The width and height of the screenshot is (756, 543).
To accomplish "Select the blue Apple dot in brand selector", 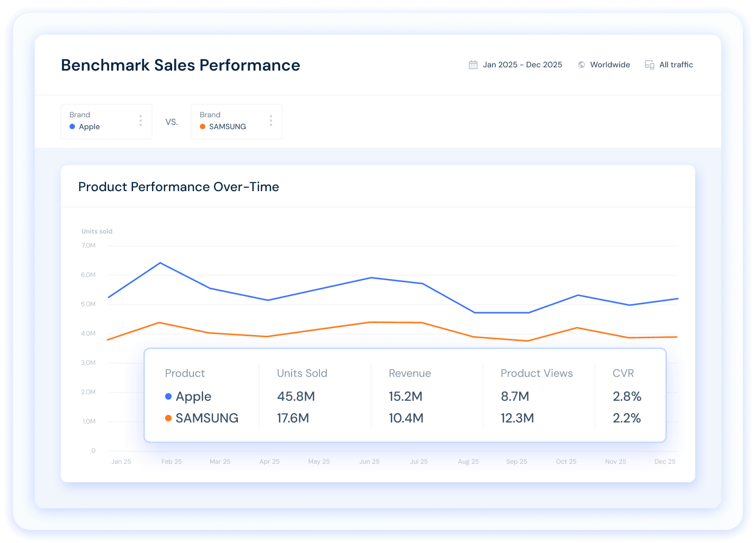I will [72, 127].
